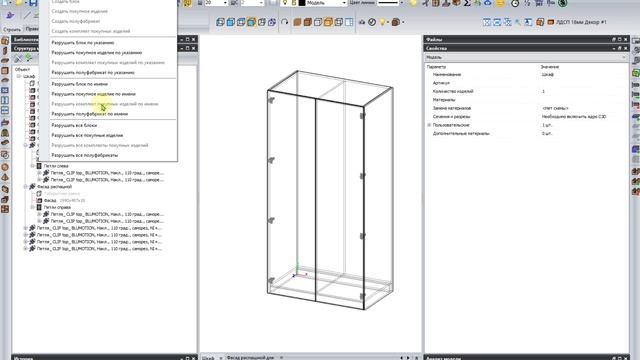Click the Sigma summary icon in top toolbar

[x=467, y=3]
